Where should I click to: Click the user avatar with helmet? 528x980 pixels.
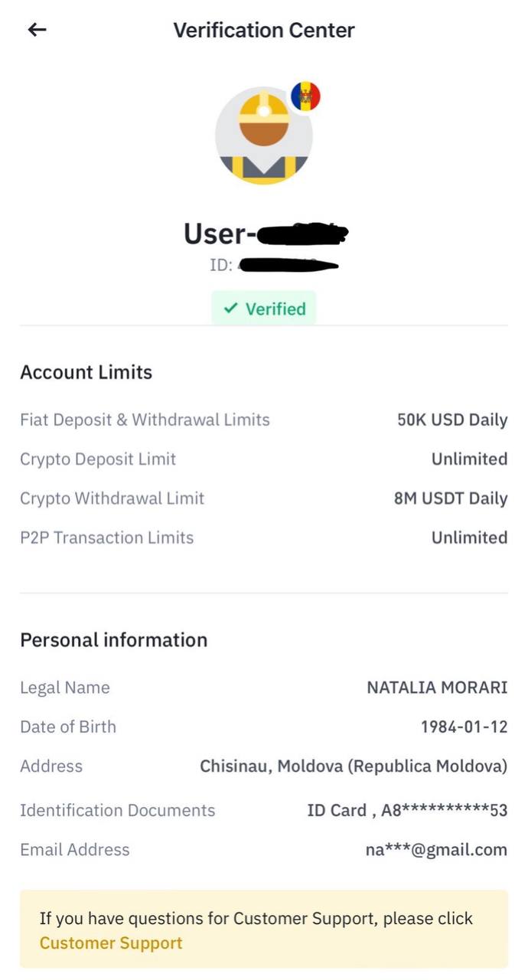coord(263,136)
